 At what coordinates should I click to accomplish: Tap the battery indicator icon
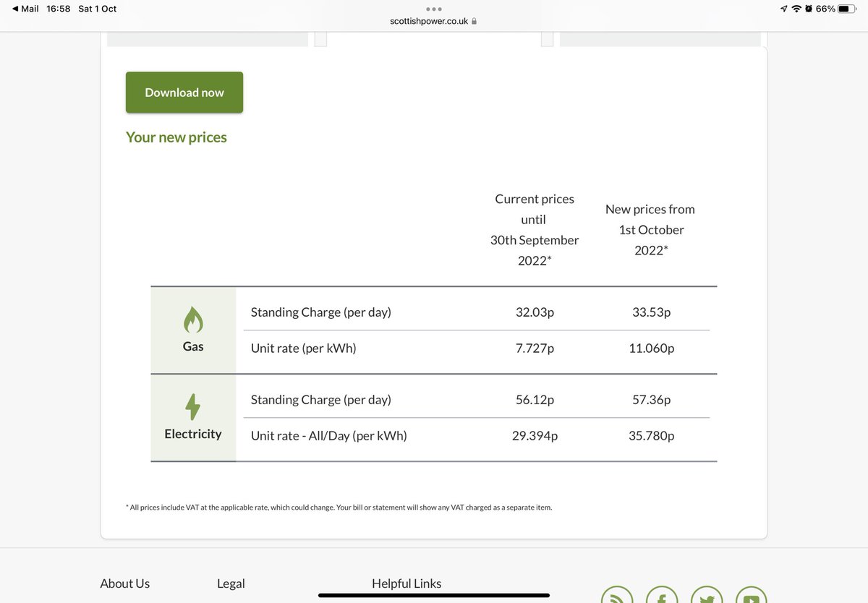847,9
